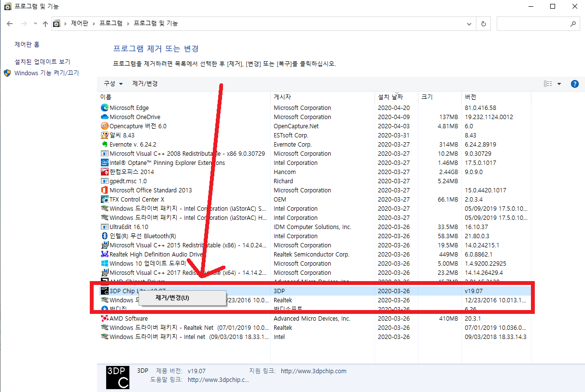Viewport: 585px width, 392px height.
Task: Sort by the 설치 날짜 column header
Action: pos(396,97)
